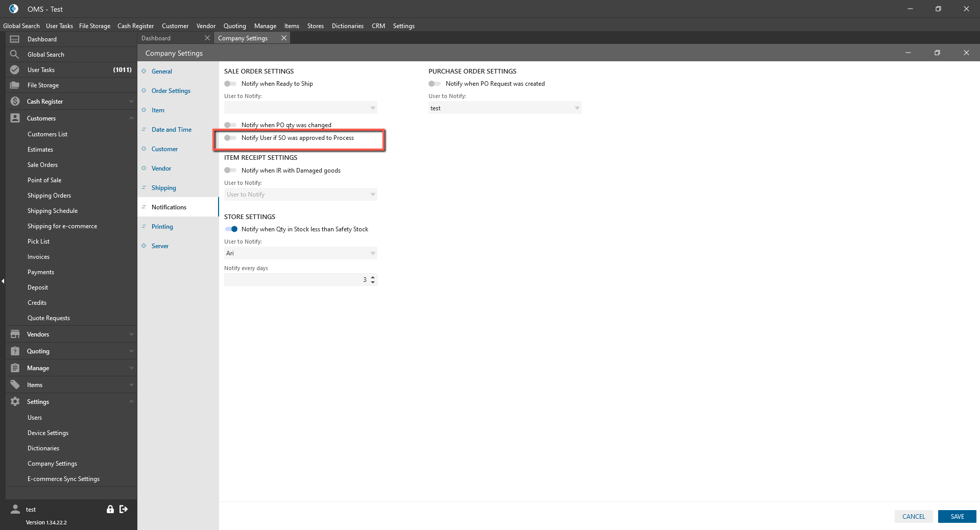This screenshot has height=530, width=980.
Task: Expand the Manage sidebar section
Action: (x=131, y=368)
